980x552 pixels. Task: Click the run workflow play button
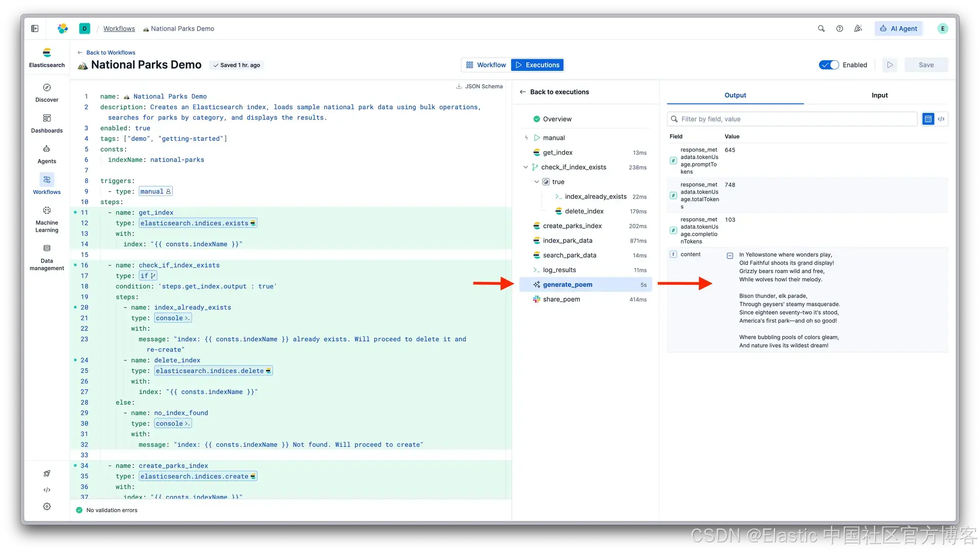coord(890,65)
